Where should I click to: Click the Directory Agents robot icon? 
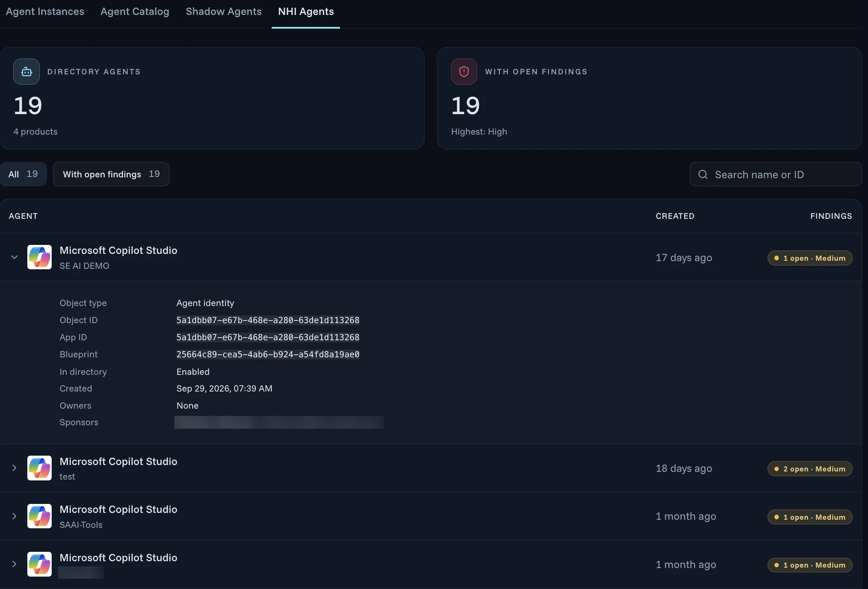pos(26,72)
